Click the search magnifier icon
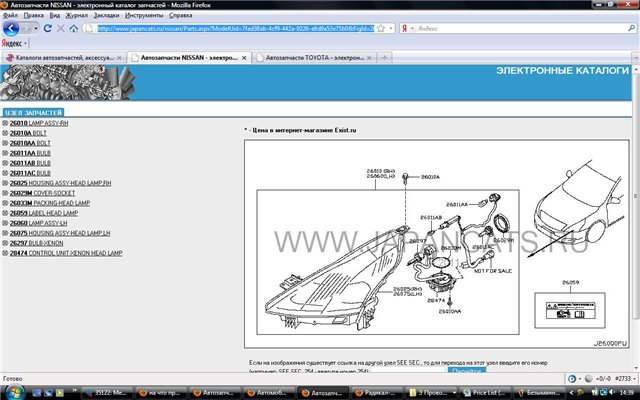Screen dimensions: 640x400 coord(631,28)
